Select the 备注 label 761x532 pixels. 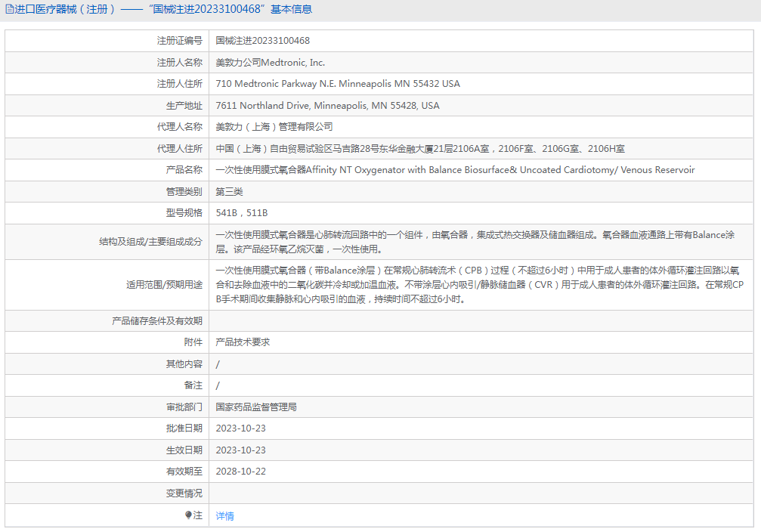[193, 385]
